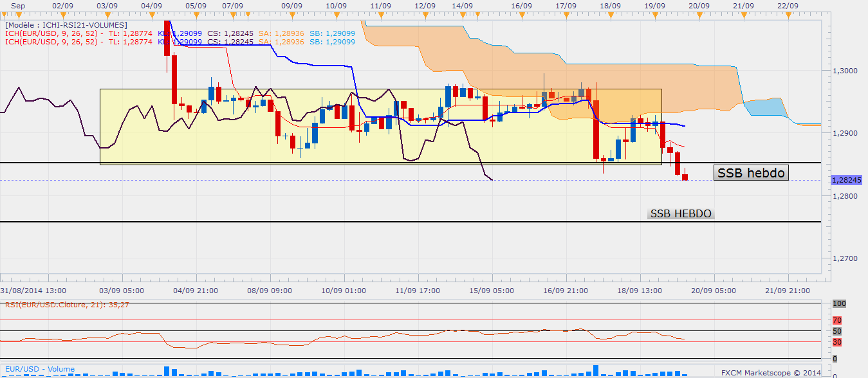The image size is (868, 378).
Task: Click the orange day marker under 11/09
Action: coord(382,13)
